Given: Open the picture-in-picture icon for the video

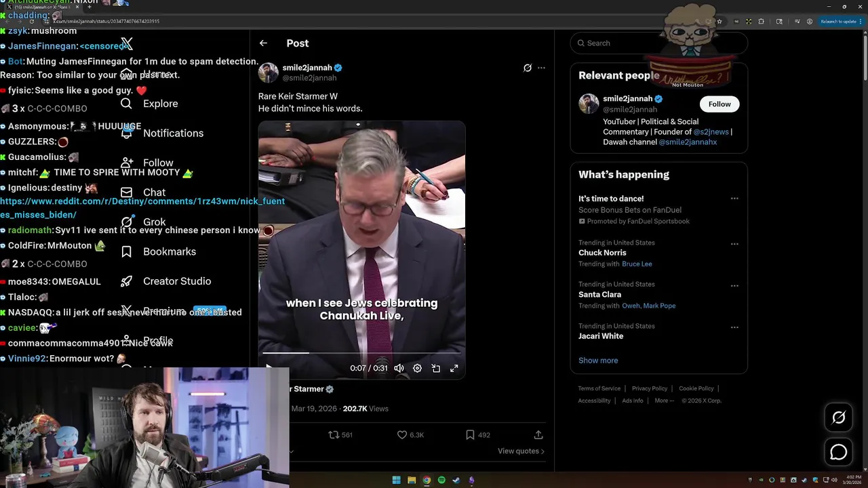Looking at the screenshot, I should [435, 368].
